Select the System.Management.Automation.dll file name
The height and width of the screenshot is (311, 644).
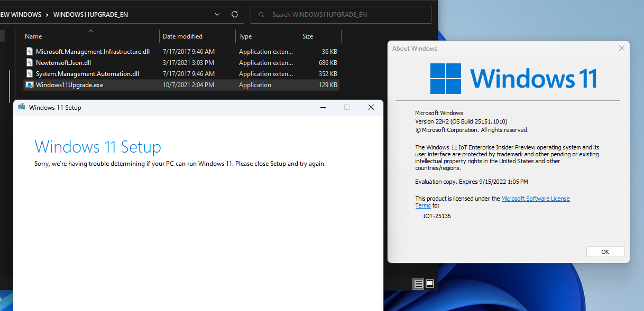click(87, 74)
